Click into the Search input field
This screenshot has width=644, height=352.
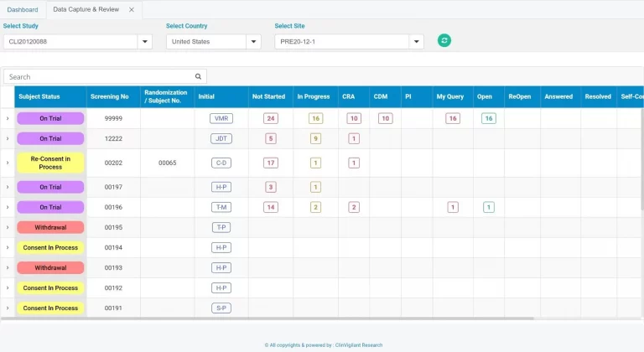pos(99,76)
